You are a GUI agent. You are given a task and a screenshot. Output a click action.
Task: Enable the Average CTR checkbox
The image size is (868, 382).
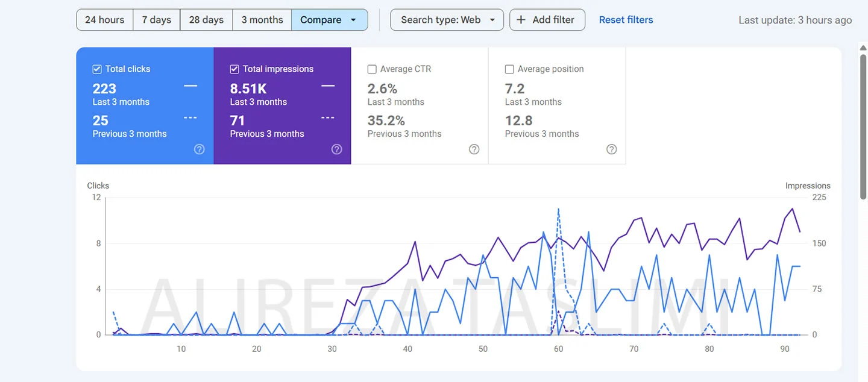coord(372,69)
